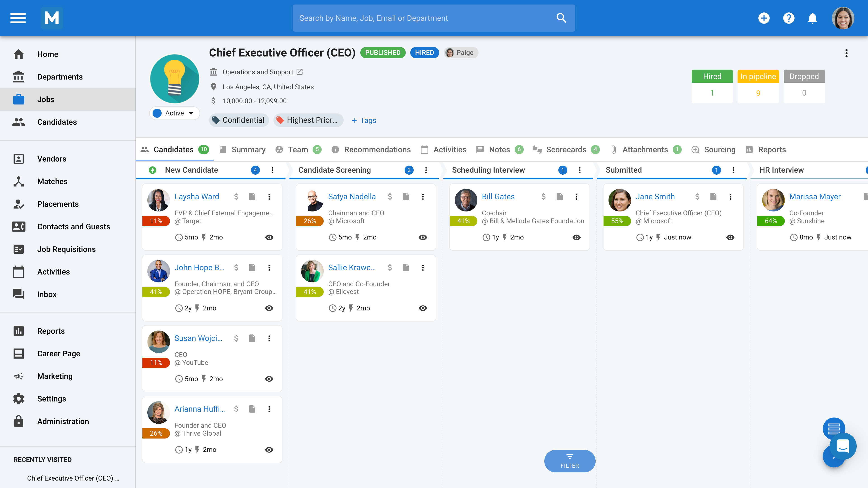Click the salary icon on Satya Nadella's card
The width and height of the screenshot is (868, 488).
pyautogui.click(x=390, y=196)
